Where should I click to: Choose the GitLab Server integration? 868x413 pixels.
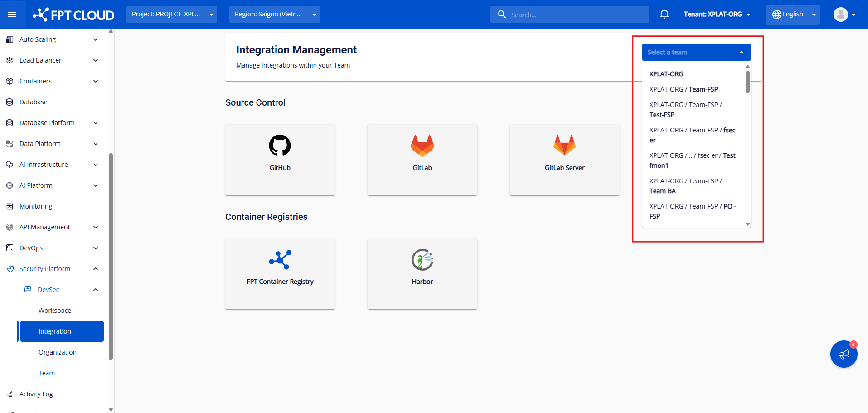pyautogui.click(x=564, y=160)
